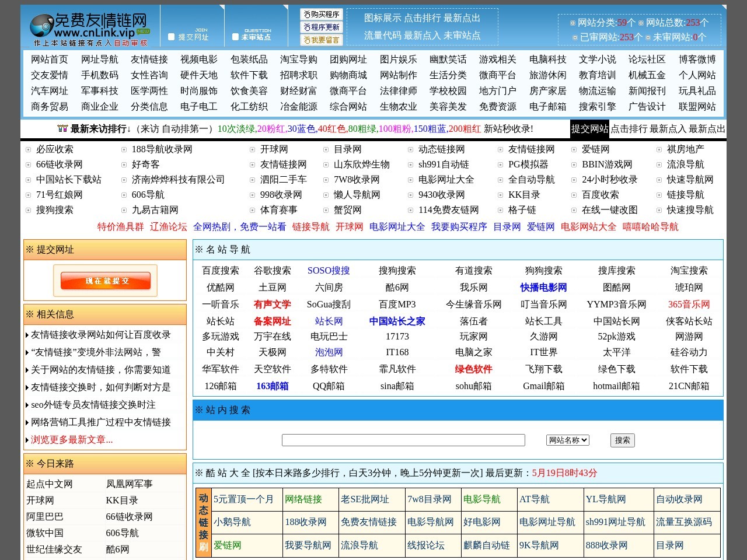Click 网站分类:59个 statistic text
The width and height of the screenshot is (747, 560).
(606, 23)
